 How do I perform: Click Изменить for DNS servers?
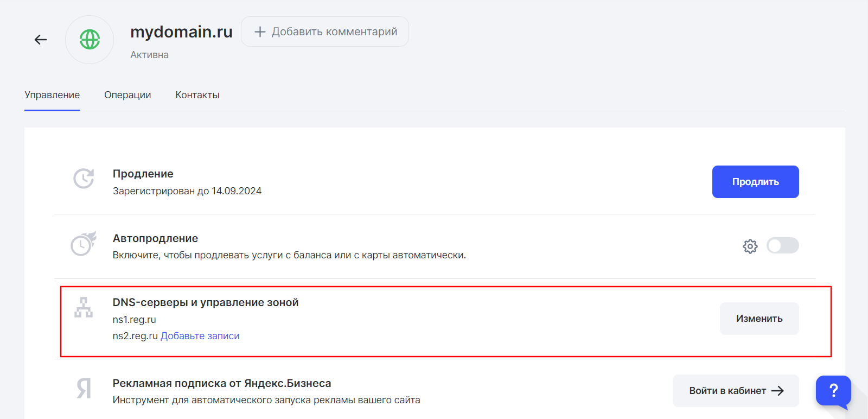[x=759, y=319]
